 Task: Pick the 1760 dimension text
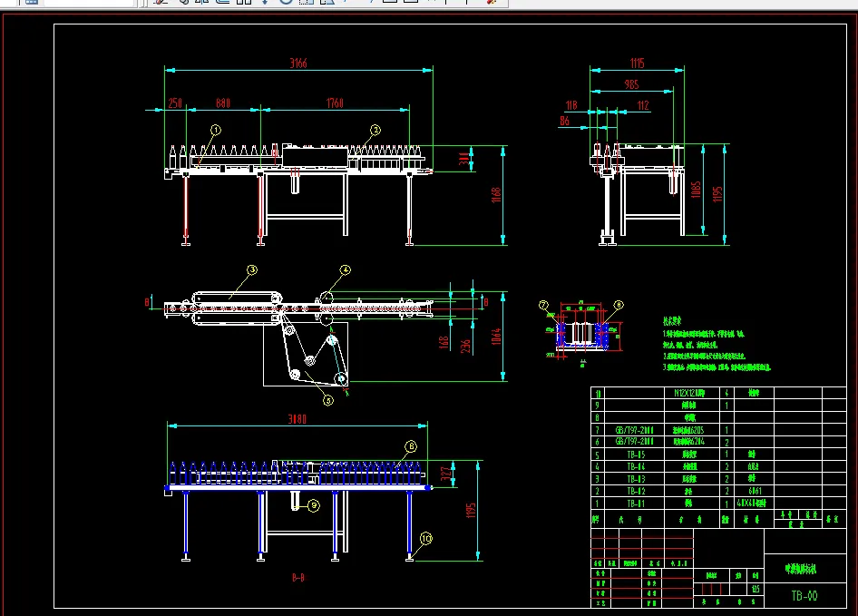coord(335,103)
